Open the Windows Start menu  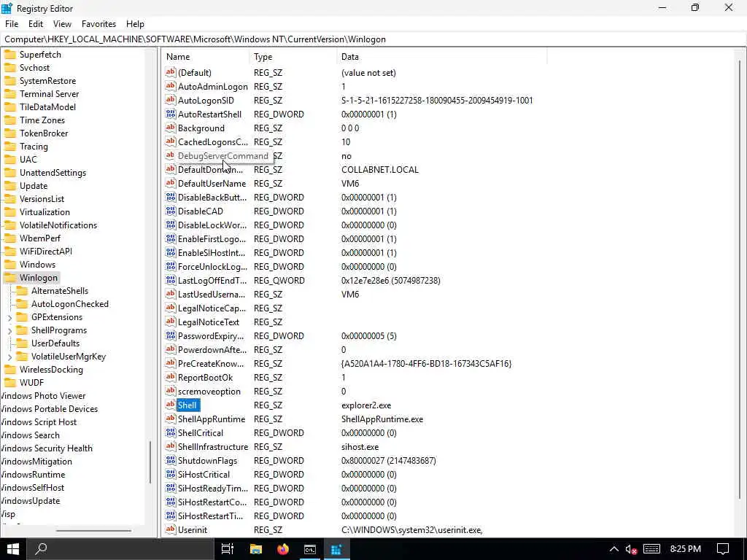pyautogui.click(x=13, y=549)
